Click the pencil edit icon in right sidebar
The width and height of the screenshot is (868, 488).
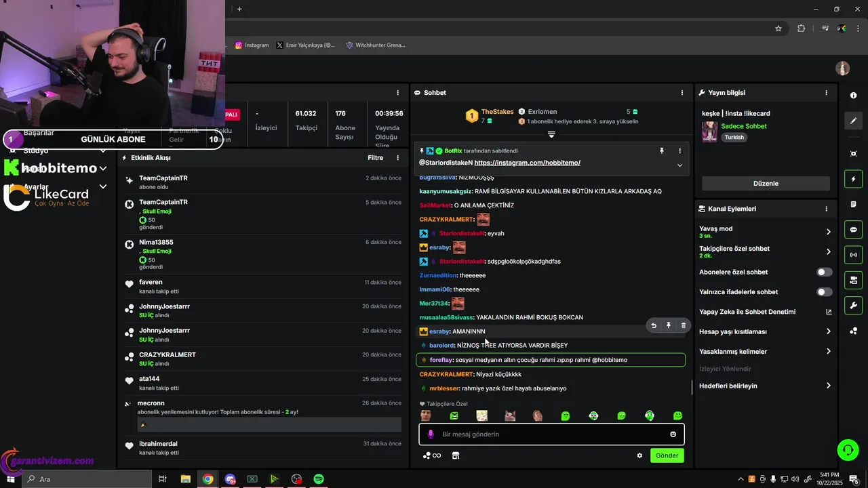(853, 121)
